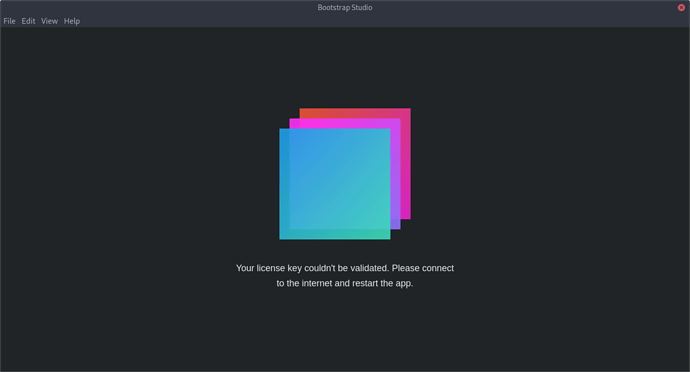Click the Bootstrap Studio layered squares logo
The width and height of the screenshot is (690, 372).
click(345, 174)
